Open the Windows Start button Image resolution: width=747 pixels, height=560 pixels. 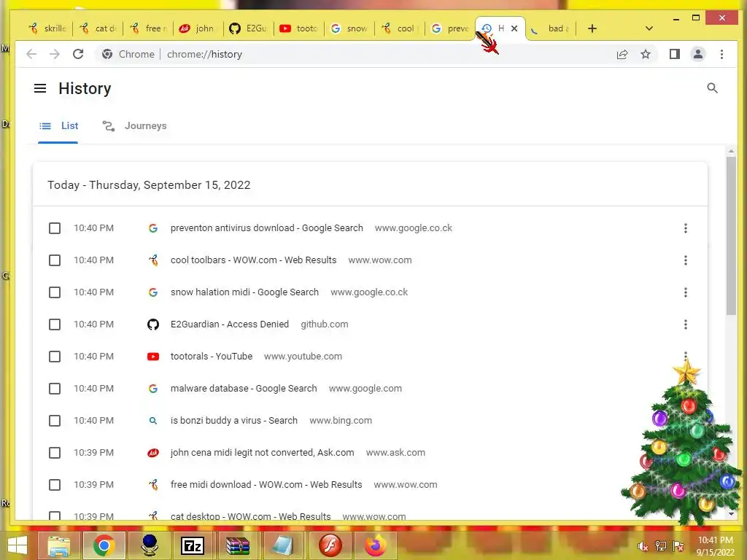tap(18, 545)
